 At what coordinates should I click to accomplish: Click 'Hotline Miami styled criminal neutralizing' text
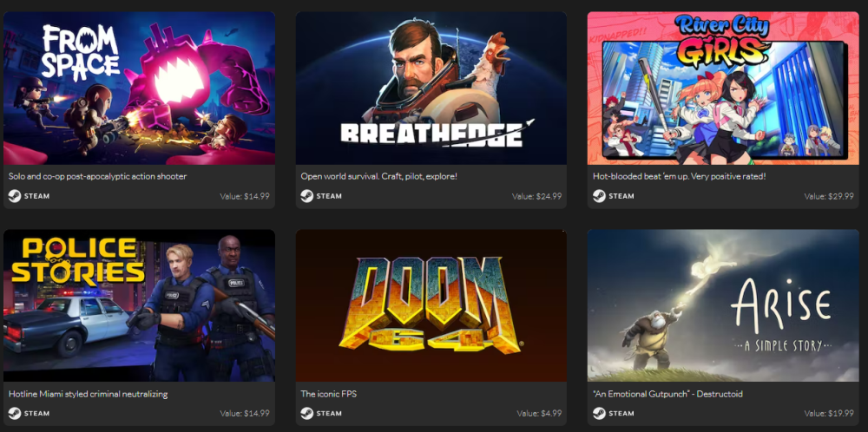(88, 395)
